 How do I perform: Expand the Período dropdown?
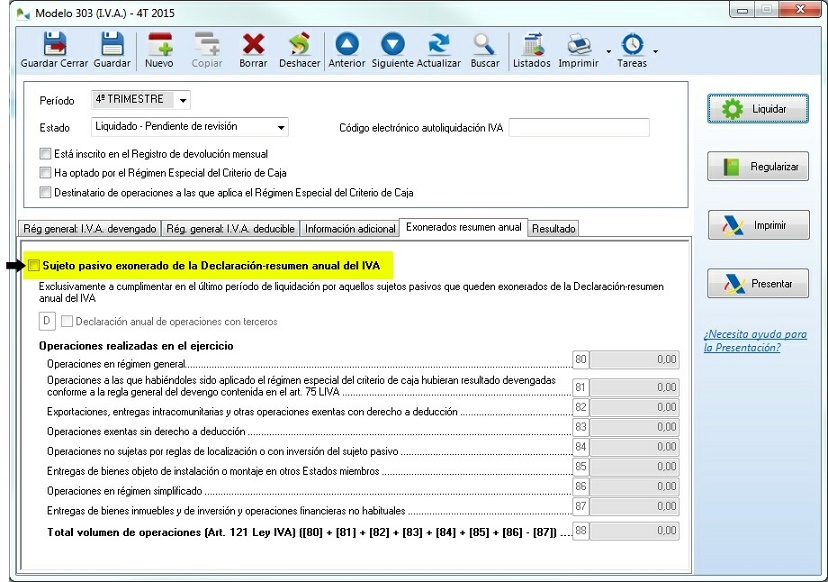[x=182, y=101]
